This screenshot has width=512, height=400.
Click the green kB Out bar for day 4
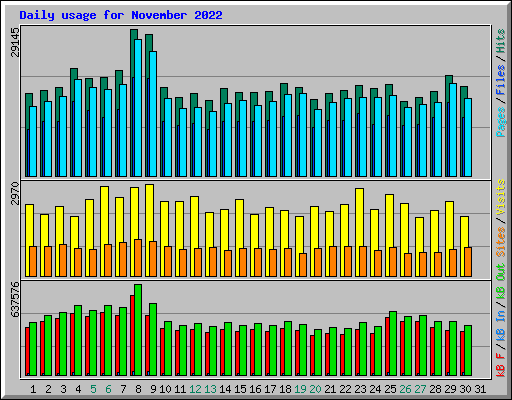click(x=78, y=340)
